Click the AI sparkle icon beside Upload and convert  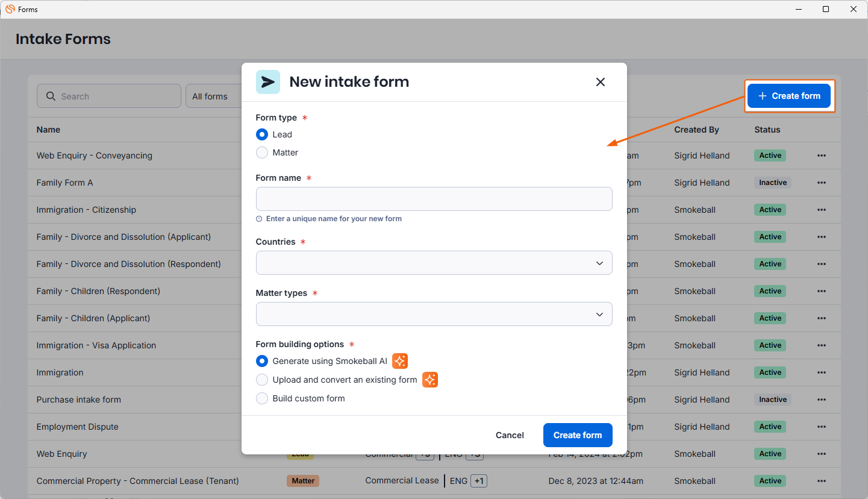point(430,380)
